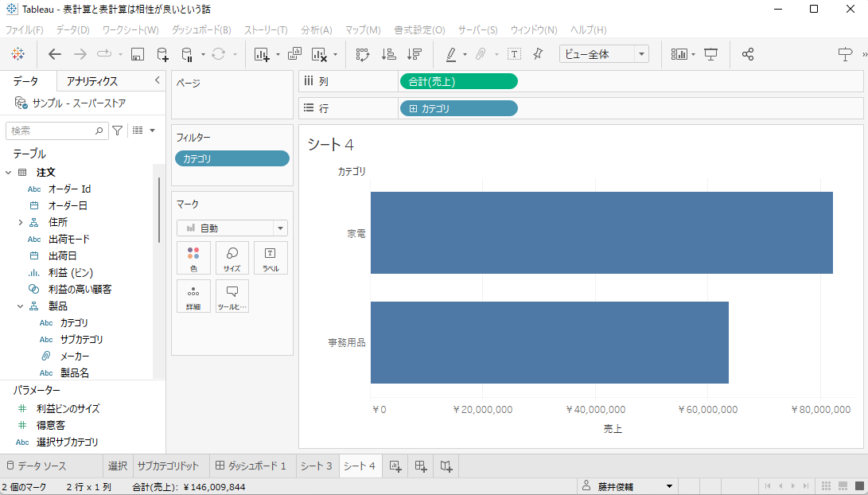Sort bars ascending using toolbar icon
The height and width of the screenshot is (495, 868).
click(388, 54)
